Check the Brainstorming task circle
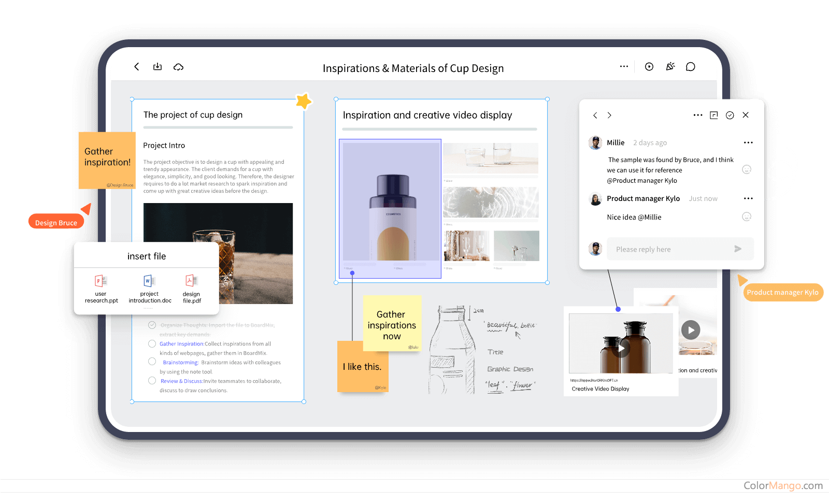 [152, 362]
